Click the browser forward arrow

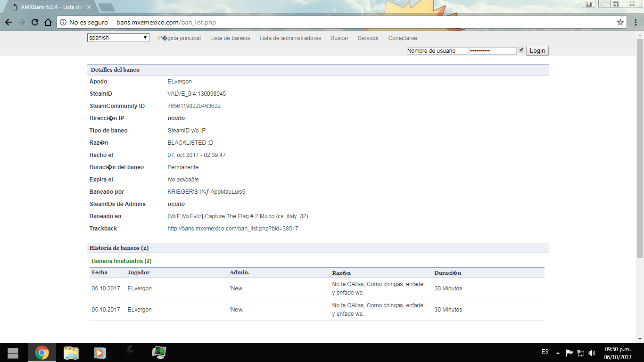click(22, 22)
